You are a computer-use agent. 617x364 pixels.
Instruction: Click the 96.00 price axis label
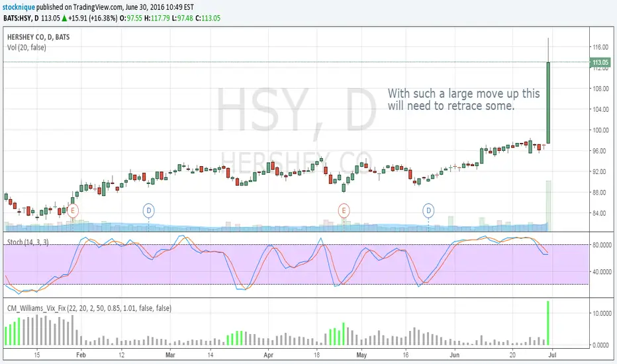click(600, 151)
